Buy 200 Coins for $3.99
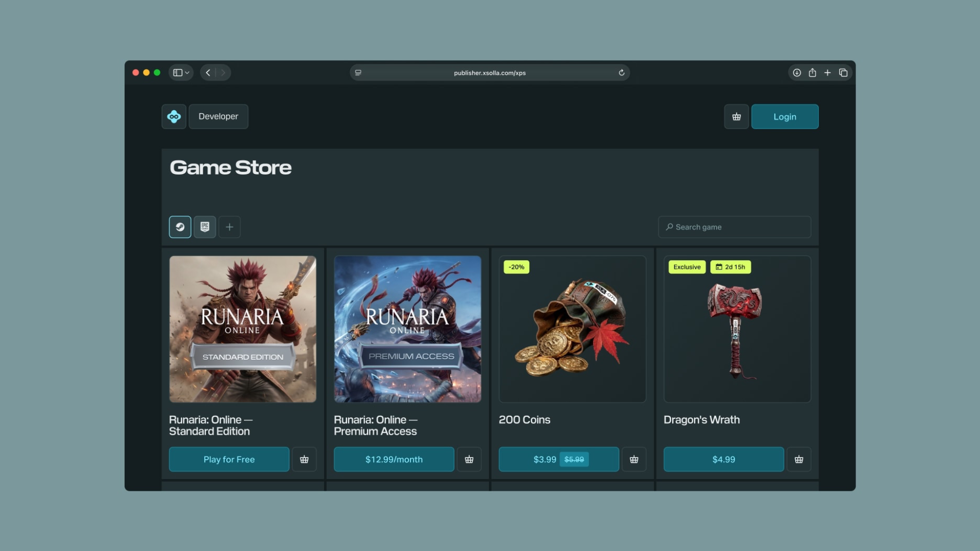Image resolution: width=980 pixels, height=551 pixels. click(559, 459)
